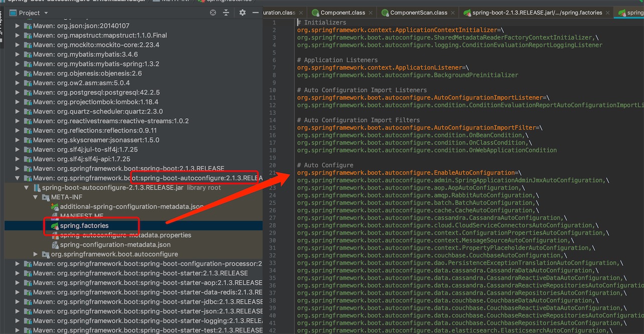Screen dimensions: 644x334
Task: Expand Maven: org.mapstruct:mapstruct:1.1.0.Final node
Action: tap(18, 35)
